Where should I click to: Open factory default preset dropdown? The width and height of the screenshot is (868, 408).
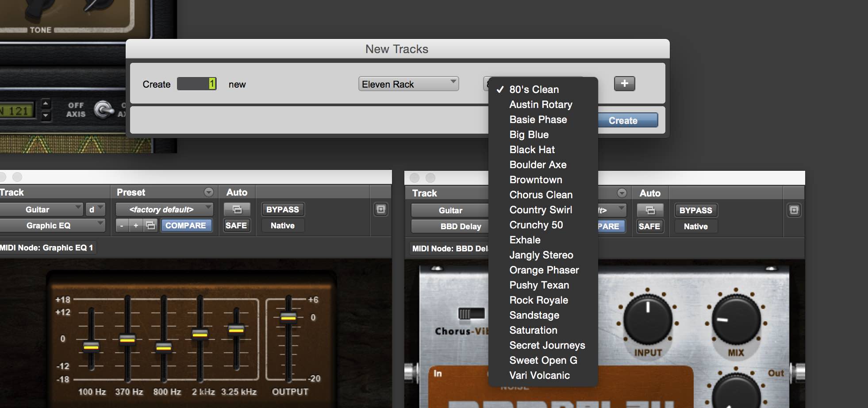(x=165, y=209)
